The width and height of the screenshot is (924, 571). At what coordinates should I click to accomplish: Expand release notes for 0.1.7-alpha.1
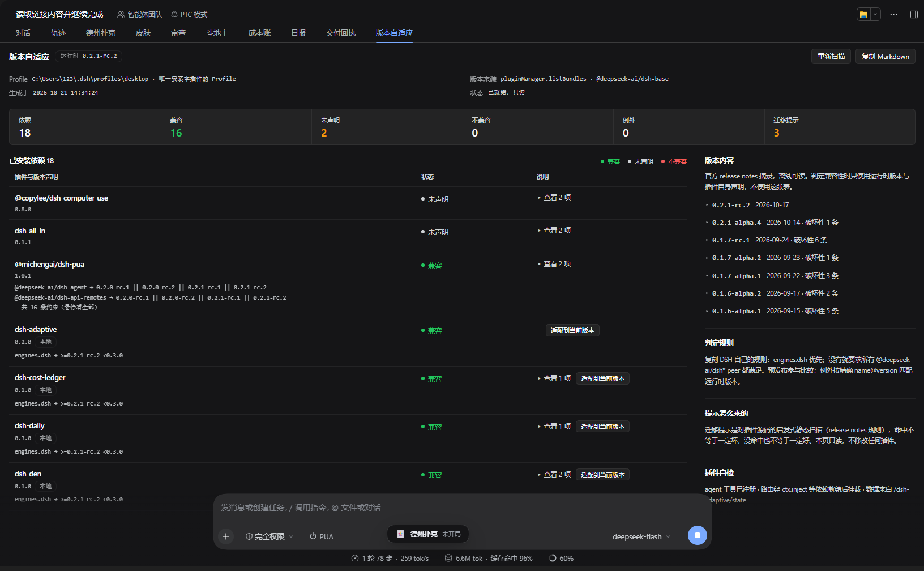point(772,276)
